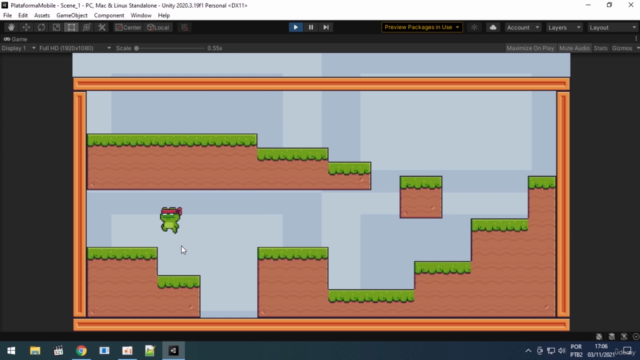Click the Unity icon in the taskbar
640x360 pixels.
(173, 351)
